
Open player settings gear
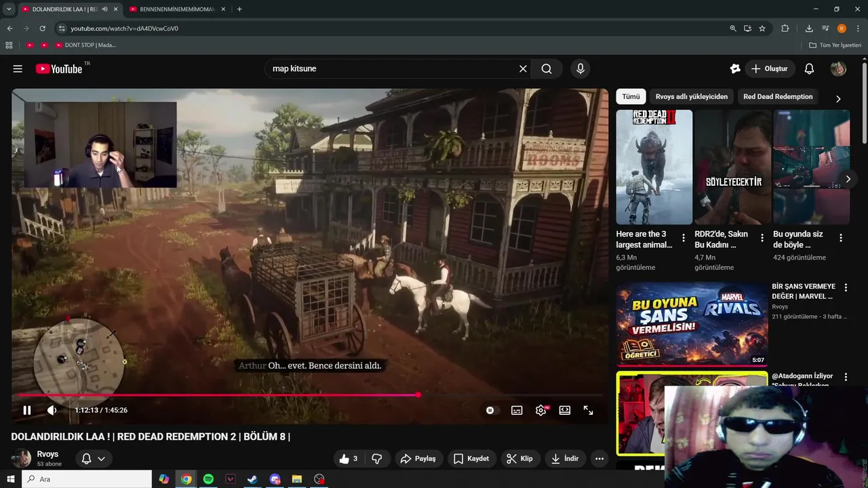tap(541, 410)
